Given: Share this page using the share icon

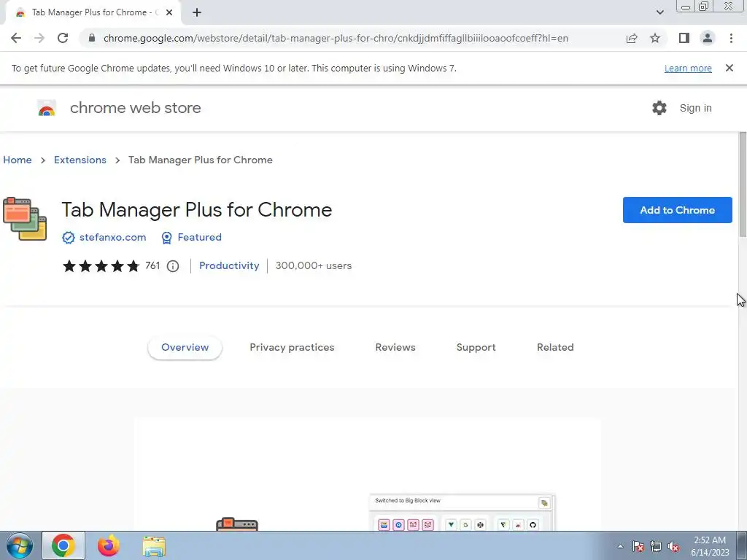Looking at the screenshot, I should click(x=632, y=38).
